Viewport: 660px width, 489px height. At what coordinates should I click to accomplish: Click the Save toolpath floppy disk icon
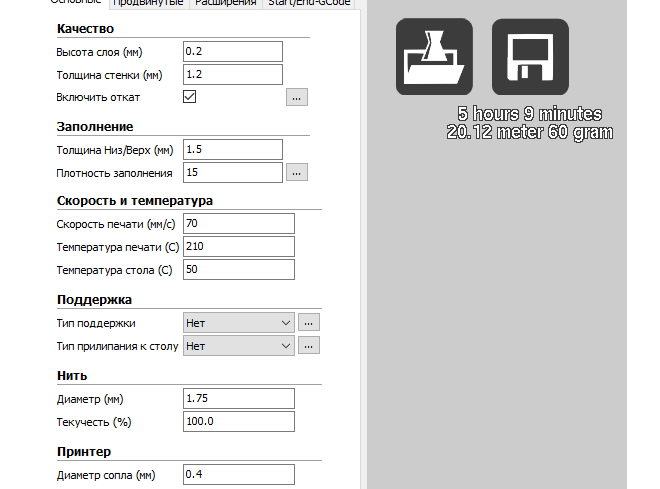(530, 56)
